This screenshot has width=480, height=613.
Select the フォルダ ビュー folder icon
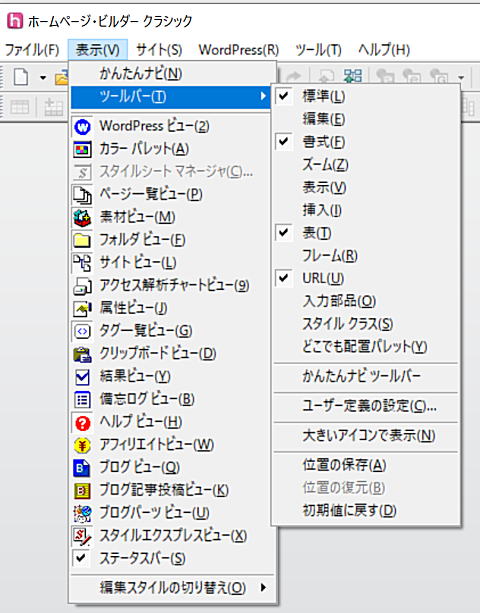[82, 240]
